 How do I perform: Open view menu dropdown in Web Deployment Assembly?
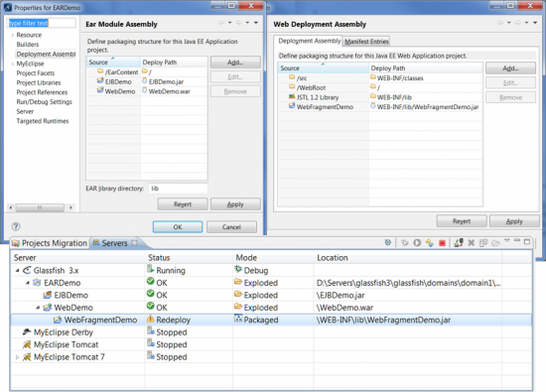tap(535, 23)
